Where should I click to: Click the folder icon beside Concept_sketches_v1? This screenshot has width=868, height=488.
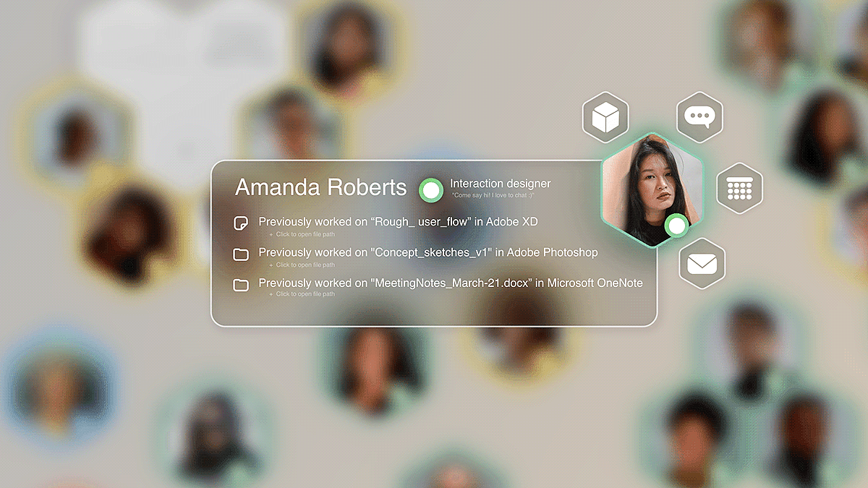[241, 254]
